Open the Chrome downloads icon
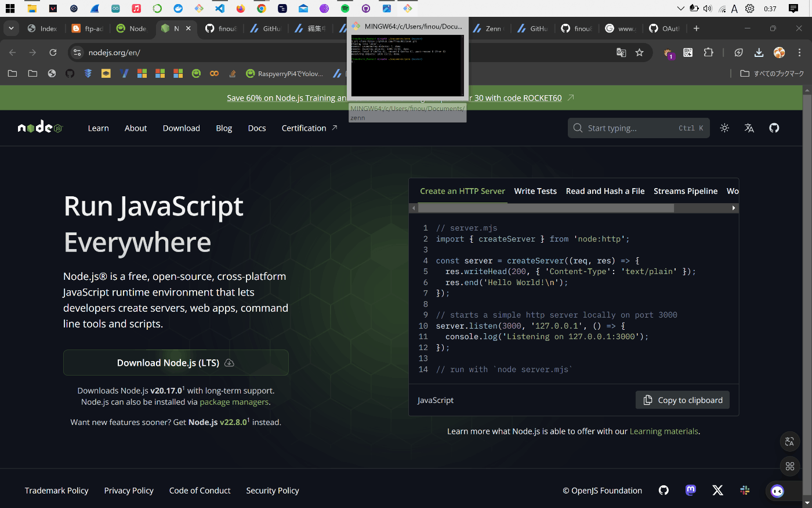The image size is (812, 508). click(759, 52)
